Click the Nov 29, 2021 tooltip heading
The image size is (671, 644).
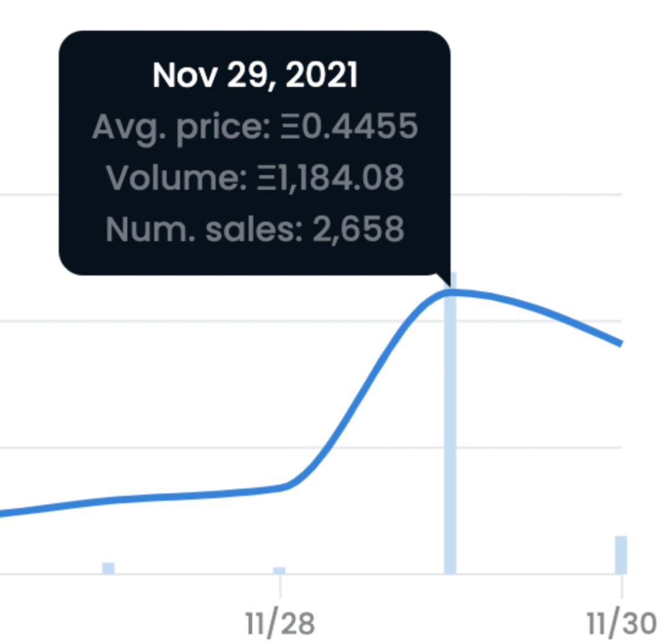point(255,75)
